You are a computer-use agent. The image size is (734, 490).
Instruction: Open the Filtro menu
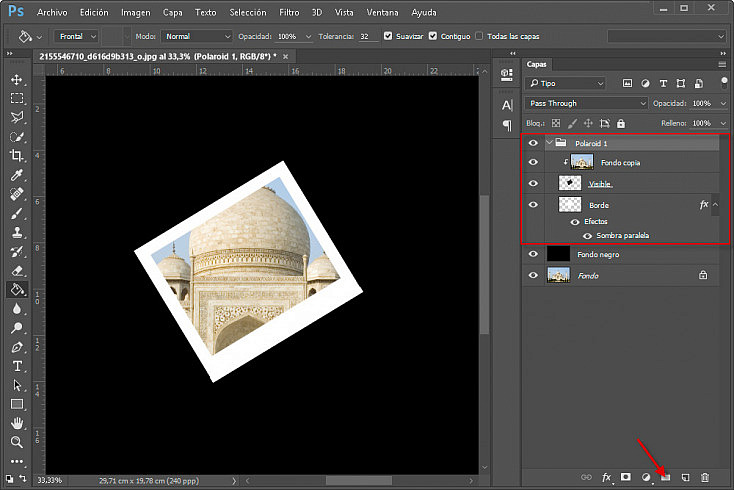point(289,13)
